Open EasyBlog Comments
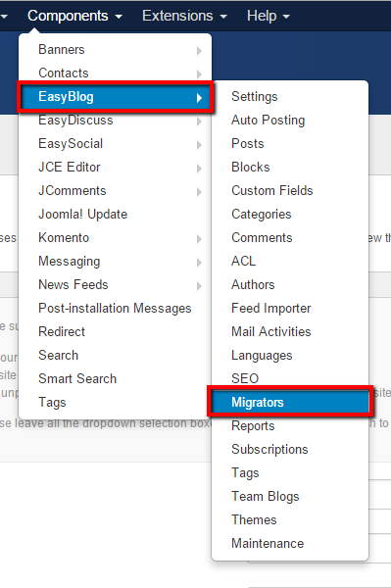 pyautogui.click(x=290, y=238)
